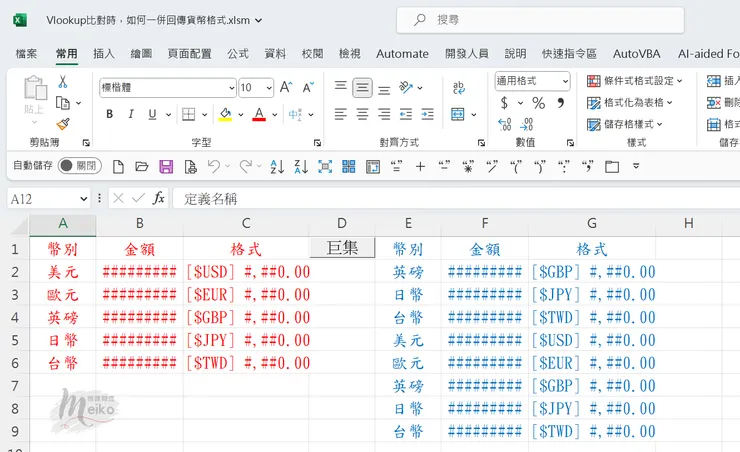Screen dimensions: 740x452
Task: Click the 巨集 macro button in sheet
Action: (342, 248)
